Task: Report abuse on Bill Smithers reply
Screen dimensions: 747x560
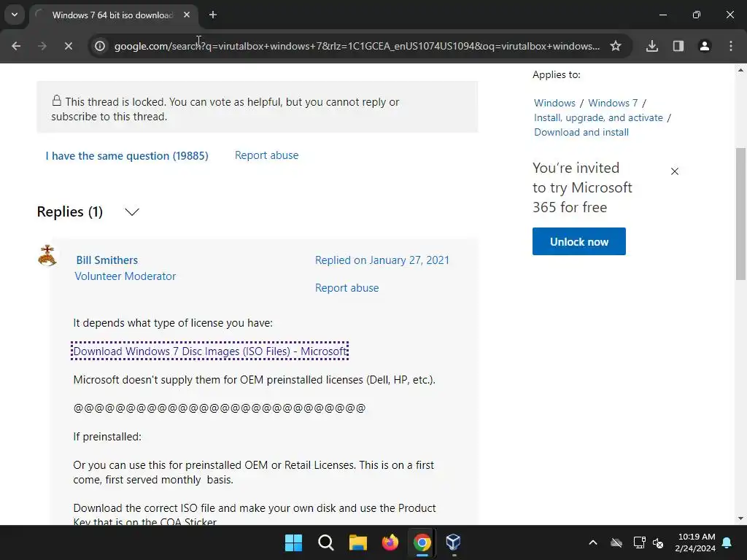Action: coord(347,288)
